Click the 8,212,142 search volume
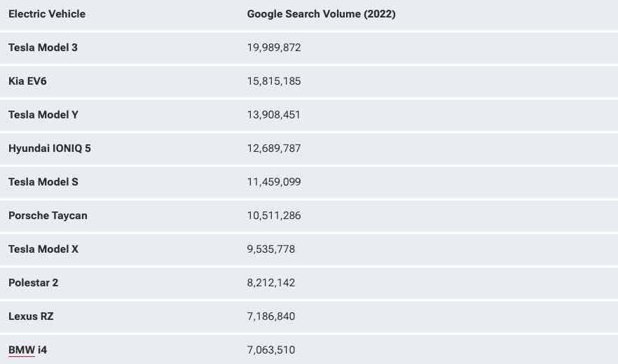 click(x=271, y=283)
